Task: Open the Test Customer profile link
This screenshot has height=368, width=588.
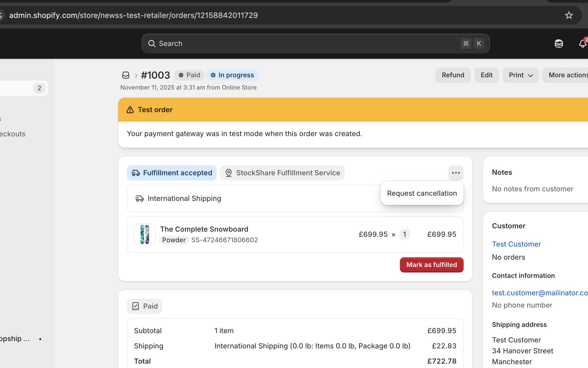Action: point(516,244)
